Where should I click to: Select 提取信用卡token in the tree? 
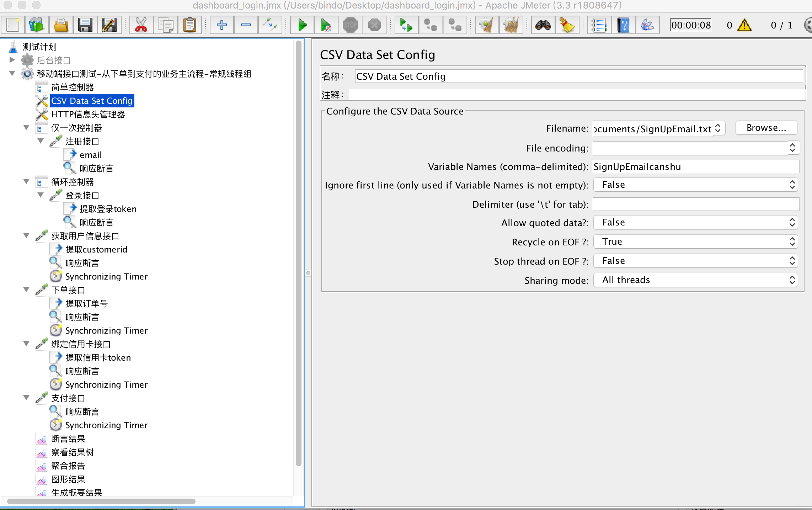point(98,357)
